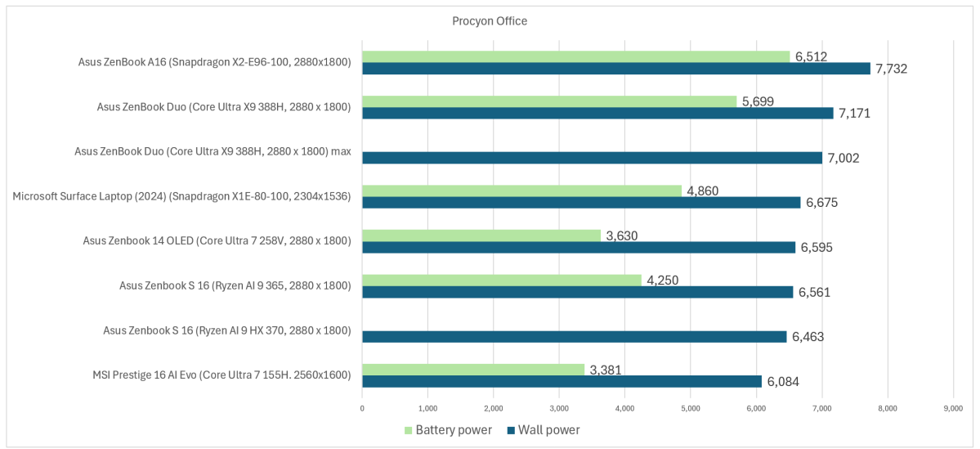The image size is (980, 449).
Task: Click the 5,699 battery power data label
Action: pos(758,101)
